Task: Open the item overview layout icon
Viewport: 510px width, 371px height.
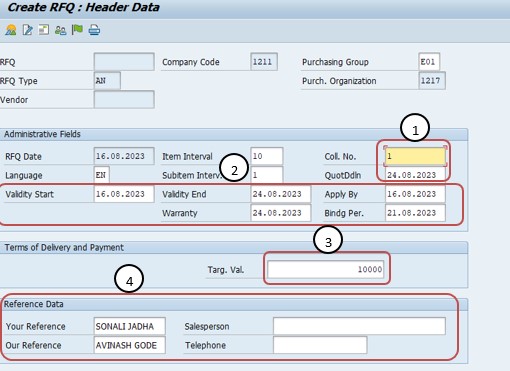Action: 44,30
